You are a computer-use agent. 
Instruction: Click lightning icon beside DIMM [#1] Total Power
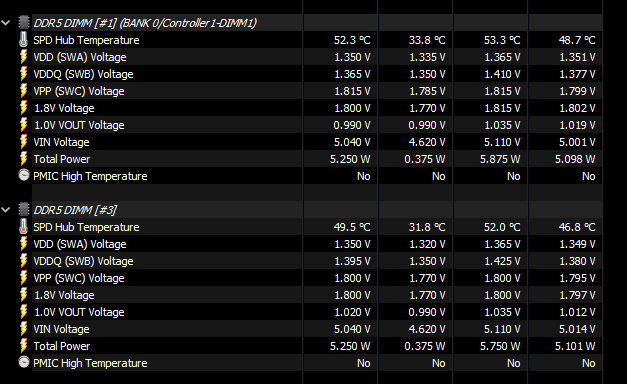pos(24,159)
